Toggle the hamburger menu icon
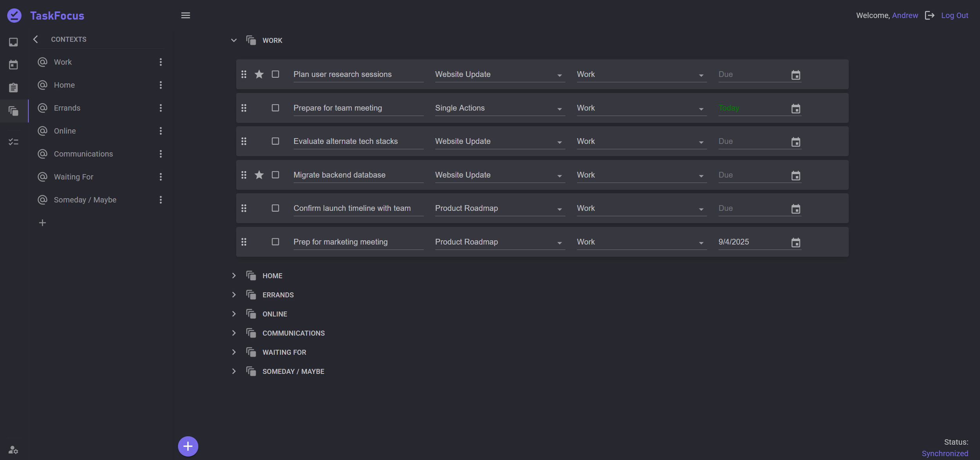The height and width of the screenshot is (460, 980). point(185,15)
